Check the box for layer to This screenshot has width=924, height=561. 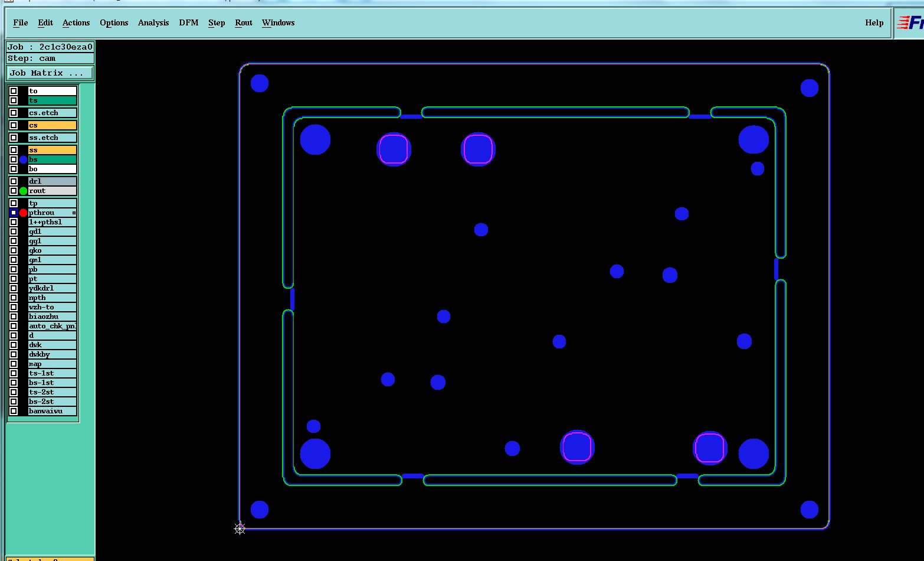click(x=14, y=91)
